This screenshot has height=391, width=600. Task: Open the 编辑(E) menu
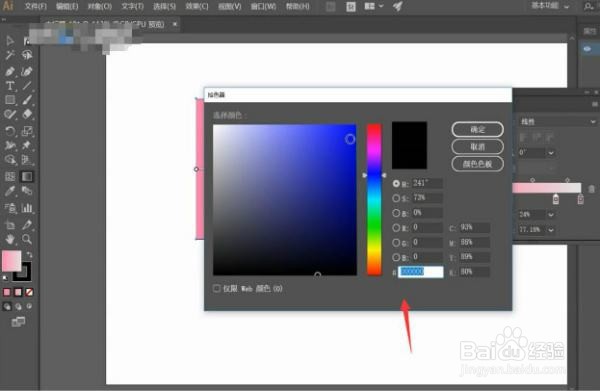coord(67,7)
